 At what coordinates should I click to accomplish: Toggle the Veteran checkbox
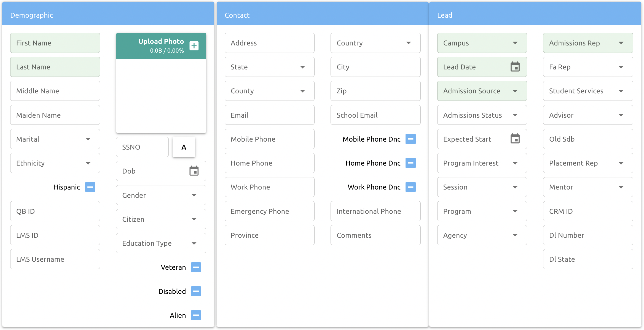click(x=196, y=267)
